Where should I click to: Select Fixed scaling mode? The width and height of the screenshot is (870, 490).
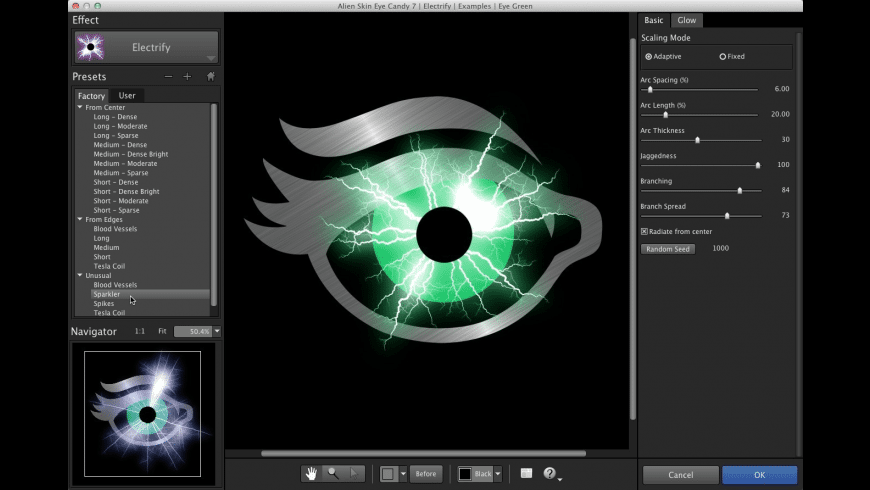[x=723, y=57]
